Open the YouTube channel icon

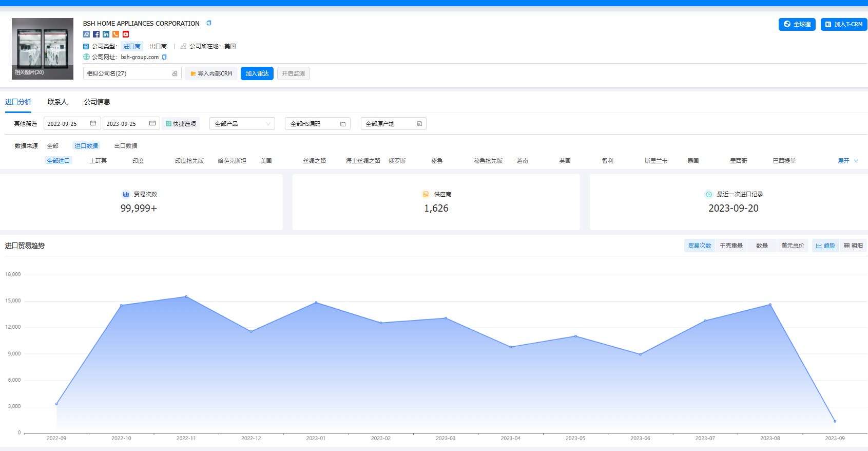pyautogui.click(x=126, y=34)
